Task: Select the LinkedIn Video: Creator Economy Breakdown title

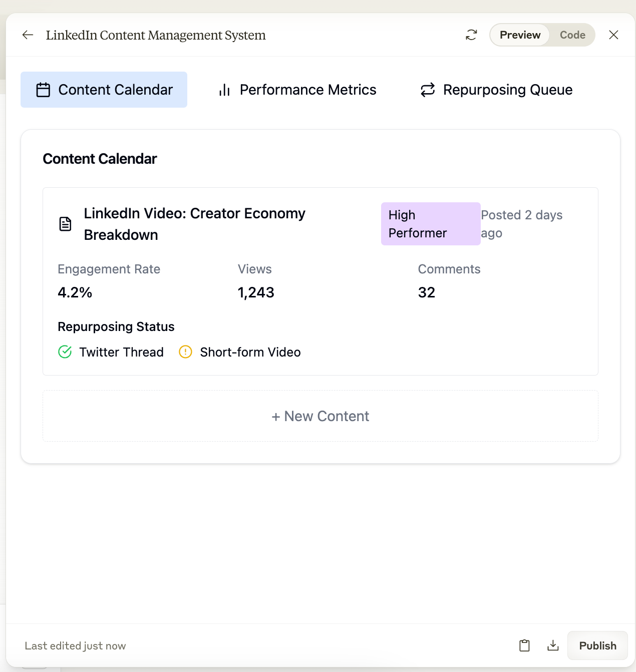Action: [194, 224]
